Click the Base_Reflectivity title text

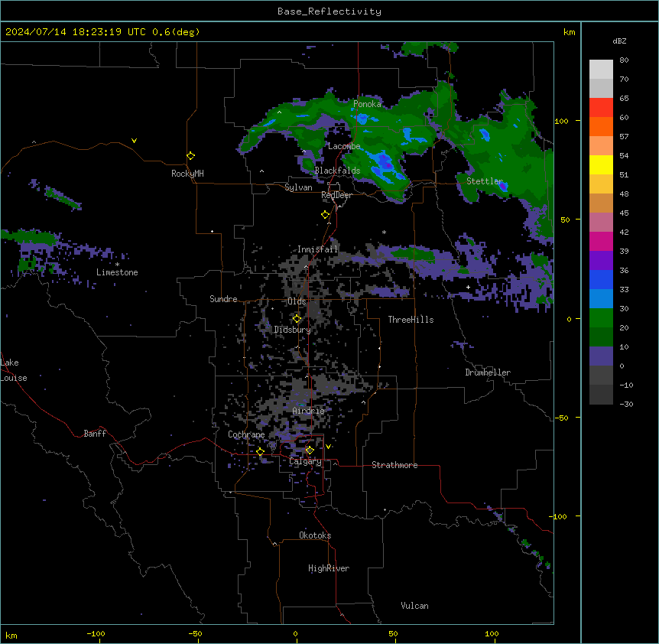(x=329, y=11)
